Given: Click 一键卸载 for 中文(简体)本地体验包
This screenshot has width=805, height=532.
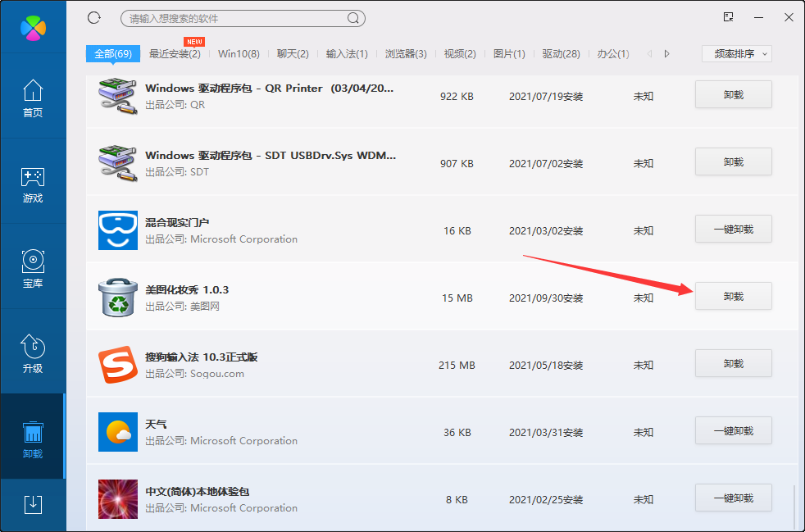Looking at the screenshot, I should point(734,498).
